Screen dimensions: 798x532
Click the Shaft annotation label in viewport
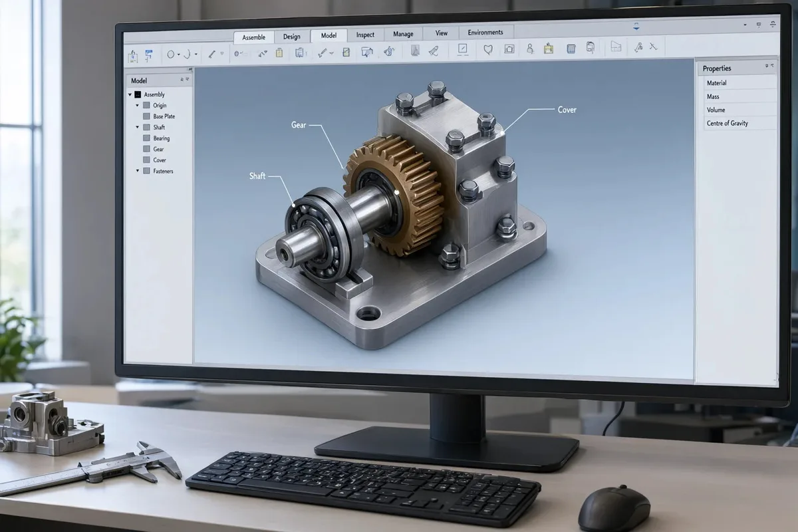click(x=257, y=176)
